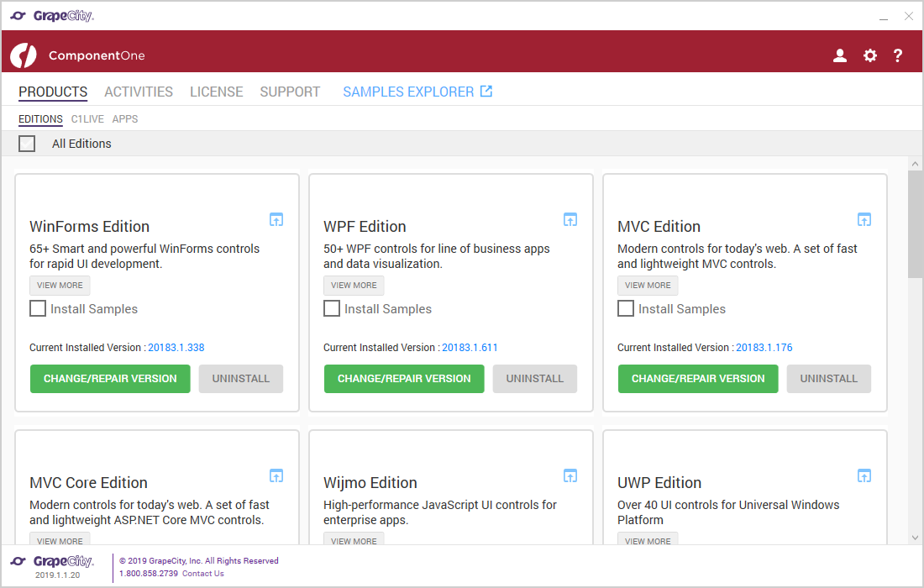The image size is (924, 588).
Task: Click the external link icon on MVC Core Edition
Action: tap(276, 475)
